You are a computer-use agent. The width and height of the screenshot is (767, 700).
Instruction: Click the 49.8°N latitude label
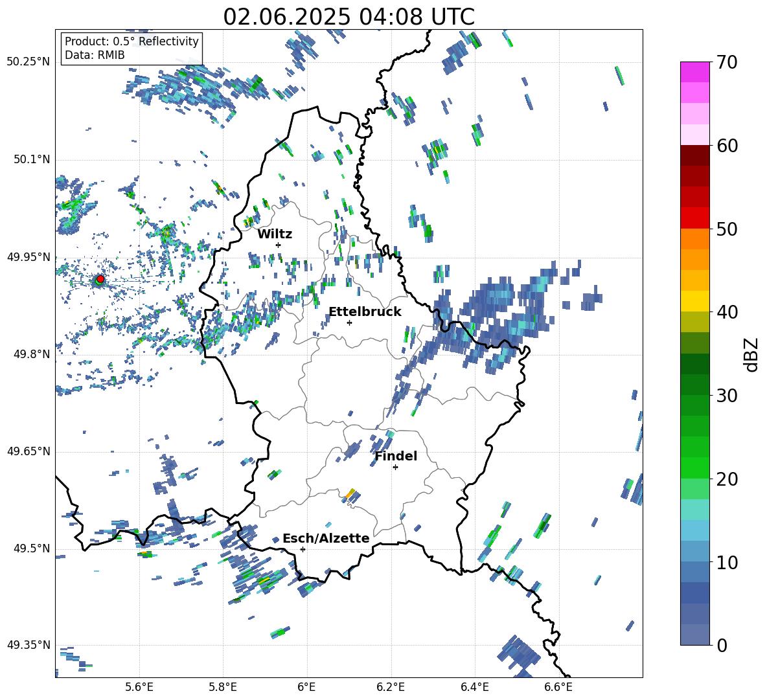[32, 354]
